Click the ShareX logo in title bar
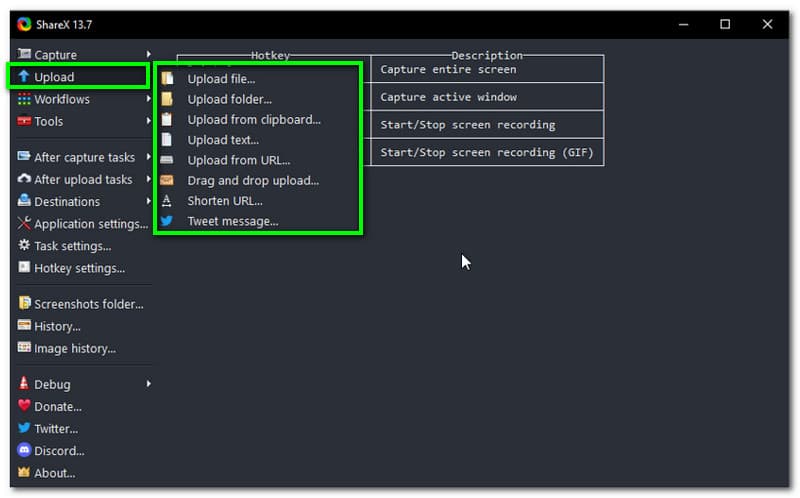800x498 pixels. pyautogui.click(x=24, y=24)
